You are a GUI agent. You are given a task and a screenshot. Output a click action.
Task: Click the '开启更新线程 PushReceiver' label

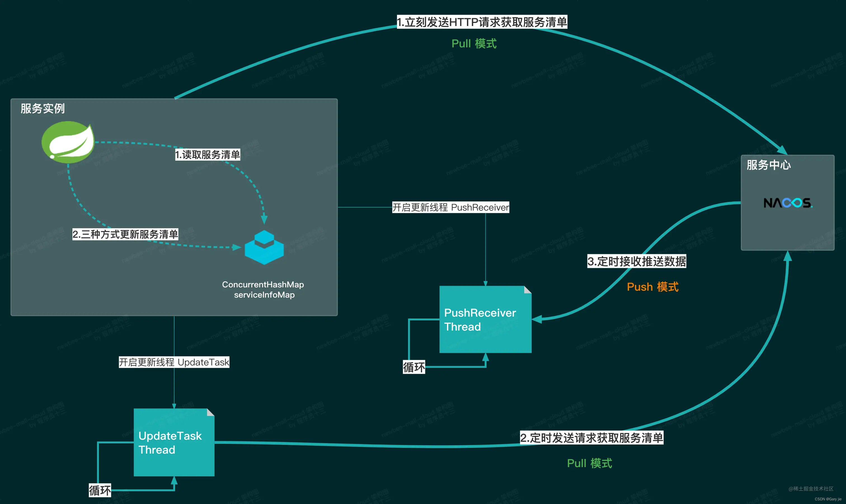pyautogui.click(x=450, y=207)
